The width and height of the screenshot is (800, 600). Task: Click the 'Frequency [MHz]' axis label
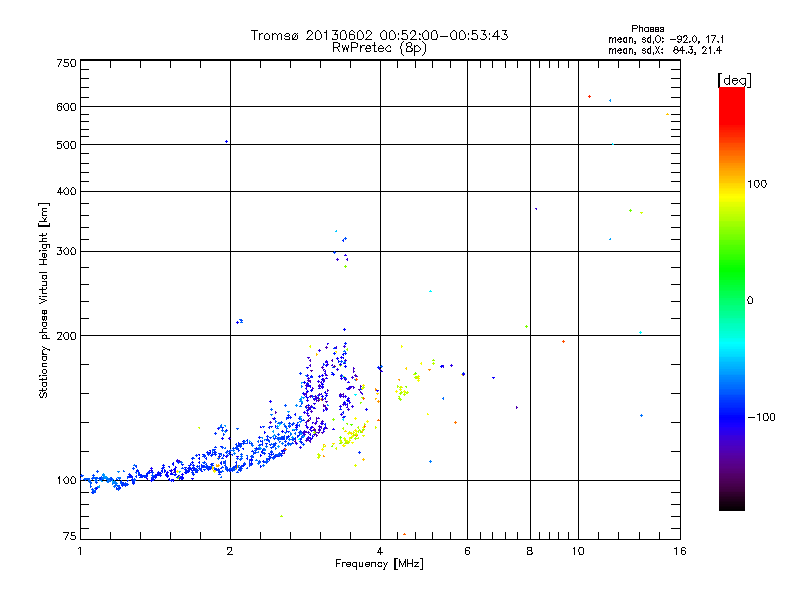coord(379,564)
